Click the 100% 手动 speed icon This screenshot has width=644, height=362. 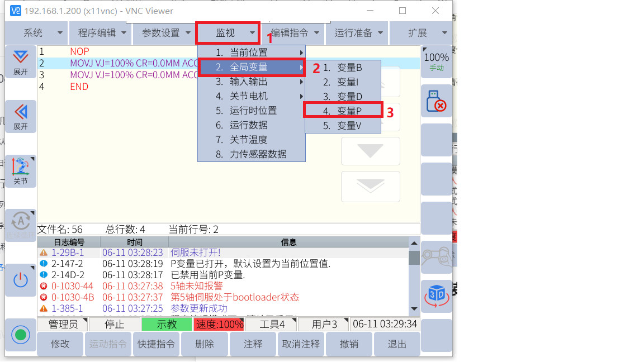coord(436,61)
